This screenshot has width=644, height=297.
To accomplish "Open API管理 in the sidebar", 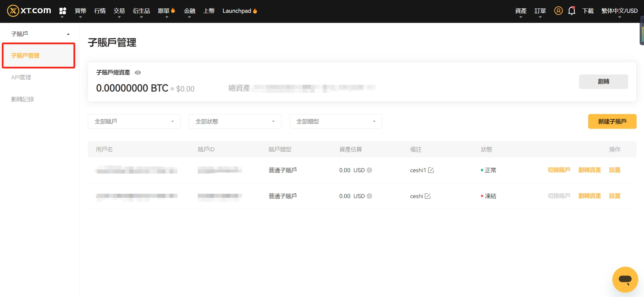I will pyautogui.click(x=21, y=77).
